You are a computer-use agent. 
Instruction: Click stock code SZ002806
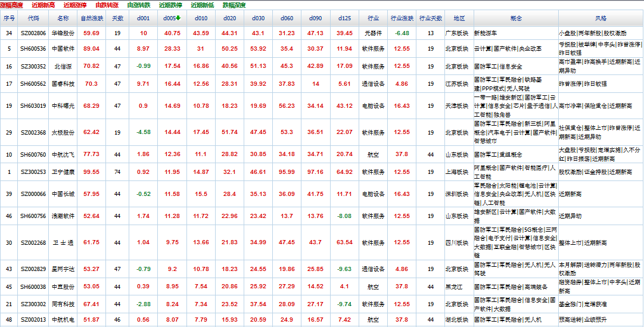pyautogui.click(x=33, y=33)
